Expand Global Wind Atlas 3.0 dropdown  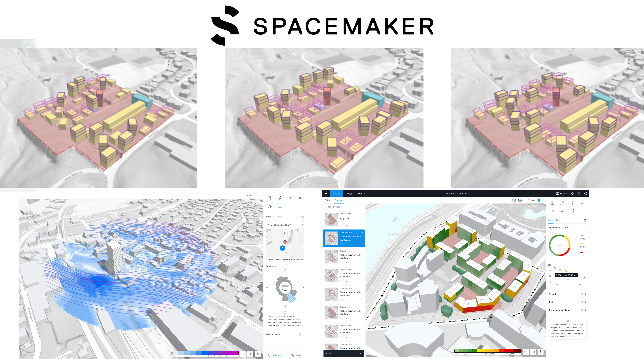point(285,225)
